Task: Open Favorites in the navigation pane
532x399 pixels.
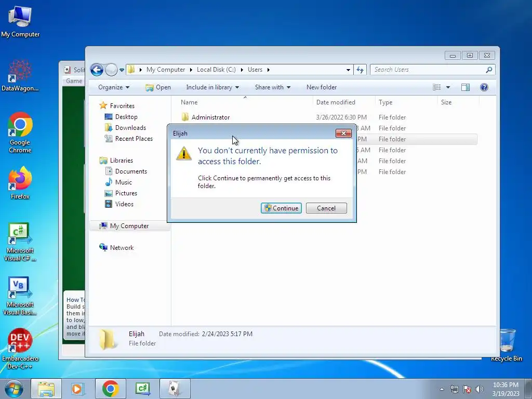Action: (x=122, y=106)
